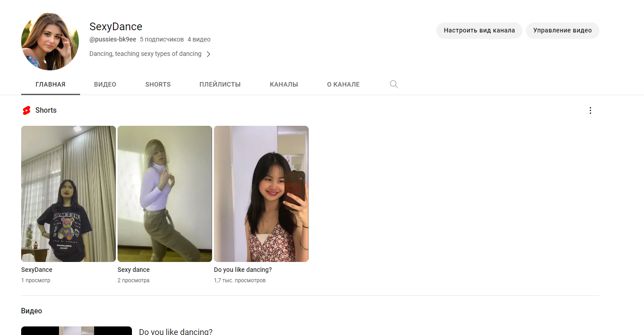
Task: Go to the ПЛЕЙЛИСТЫ tab
Action: (x=220, y=84)
